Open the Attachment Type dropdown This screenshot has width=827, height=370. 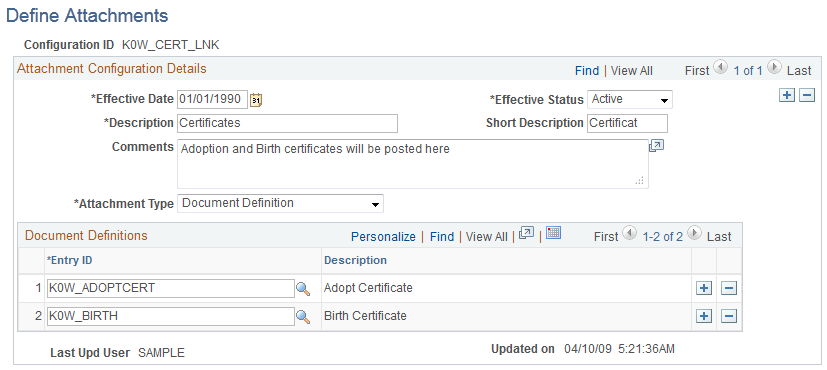pyautogui.click(x=280, y=203)
